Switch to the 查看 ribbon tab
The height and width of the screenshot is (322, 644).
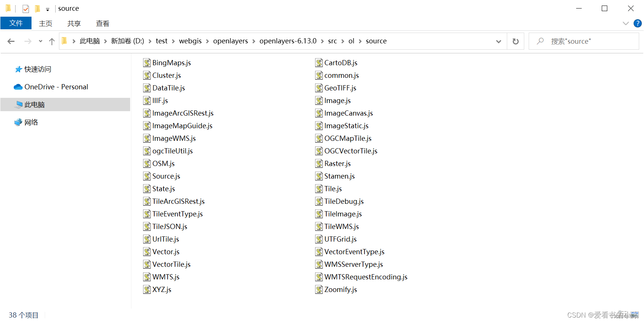click(x=103, y=23)
